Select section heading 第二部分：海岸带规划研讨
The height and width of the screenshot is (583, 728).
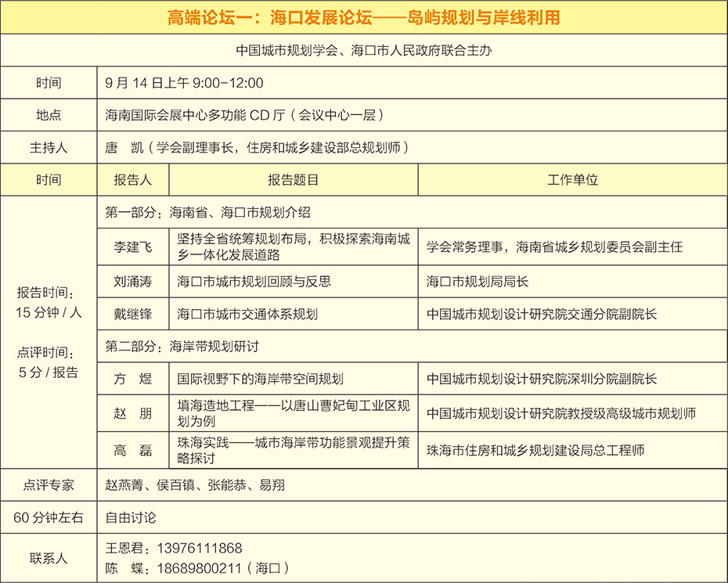[182, 346]
